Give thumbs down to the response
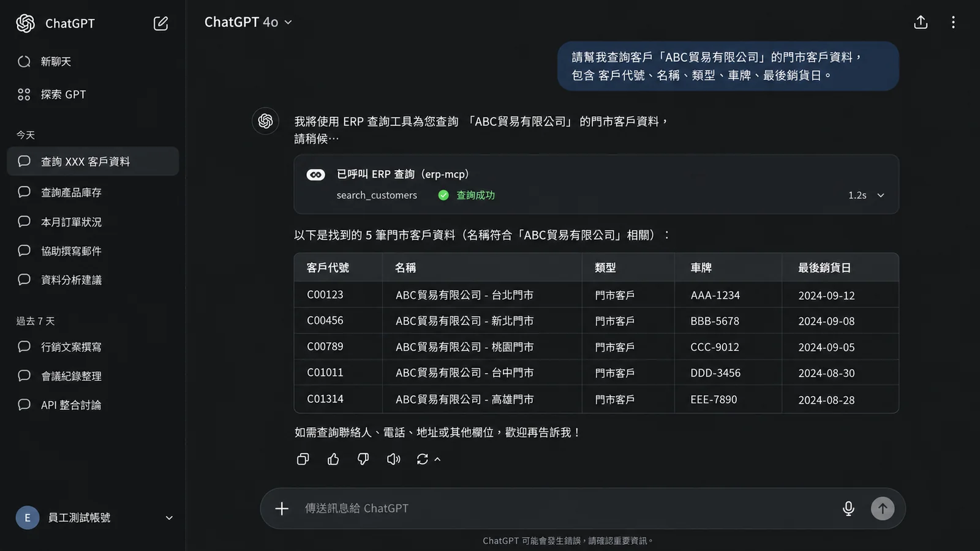980x551 pixels. [x=363, y=459]
